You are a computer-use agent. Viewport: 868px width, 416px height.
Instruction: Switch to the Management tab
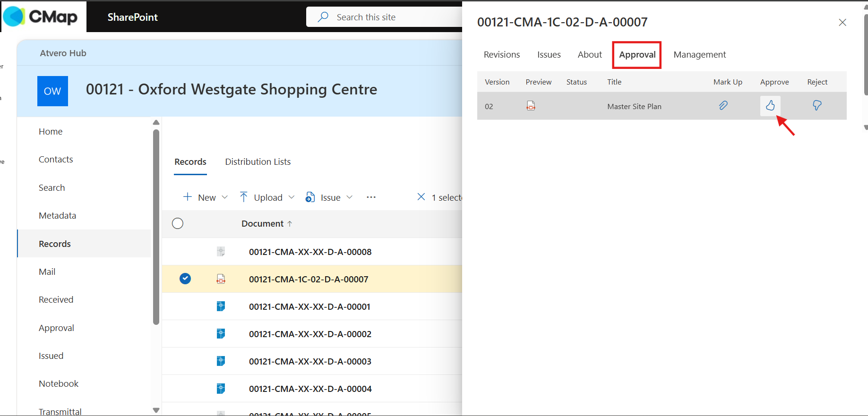coord(700,55)
